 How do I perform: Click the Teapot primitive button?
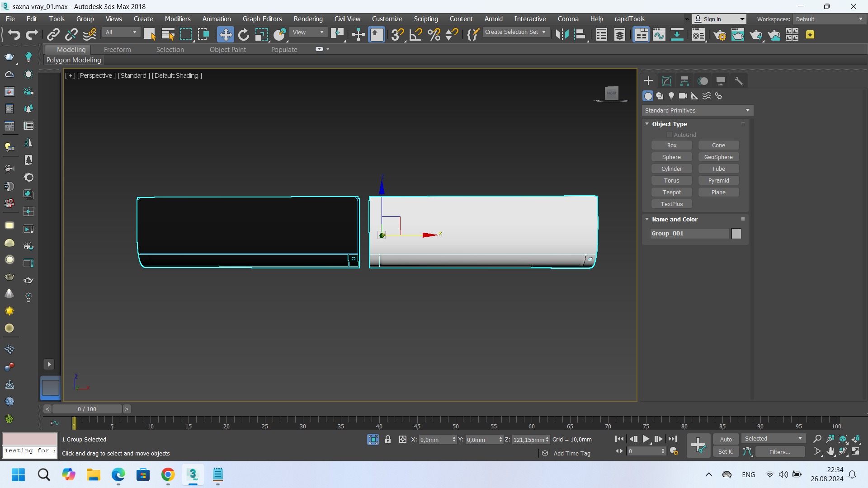click(671, 192)
